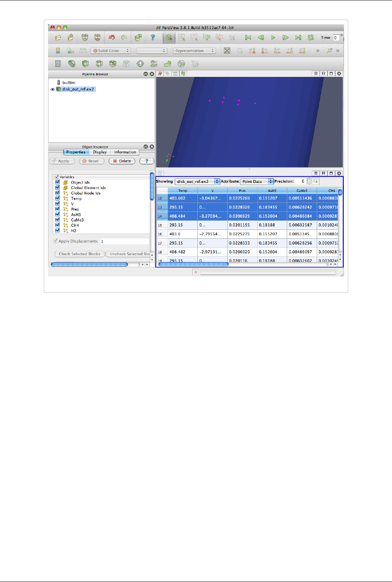Jump to the last frame

(298, 38)
